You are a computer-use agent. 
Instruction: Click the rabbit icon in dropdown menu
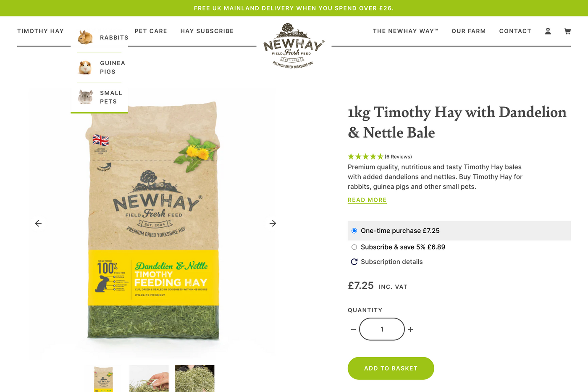(x=86, y=37)
